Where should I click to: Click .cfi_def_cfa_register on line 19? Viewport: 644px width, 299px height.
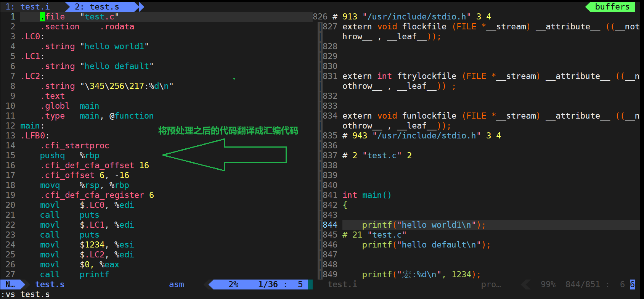[x=92, y=195]
